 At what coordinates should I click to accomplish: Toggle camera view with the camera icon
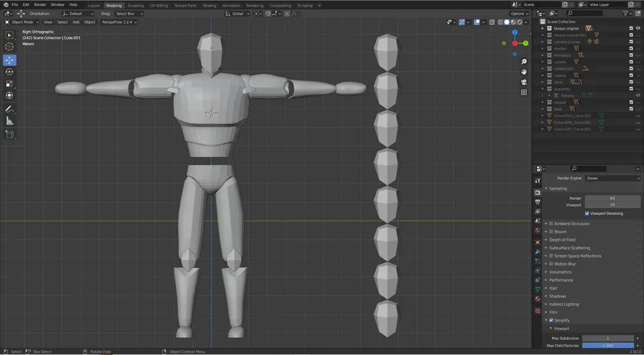pos(524,82)
